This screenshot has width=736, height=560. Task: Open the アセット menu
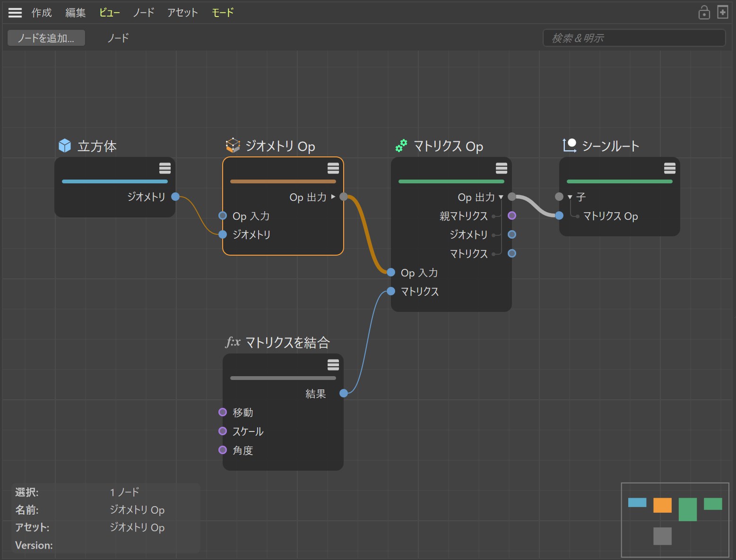point(182,13)
